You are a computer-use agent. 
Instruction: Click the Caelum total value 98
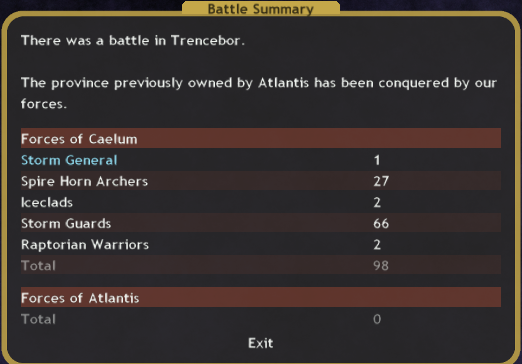tap(381, 266)
